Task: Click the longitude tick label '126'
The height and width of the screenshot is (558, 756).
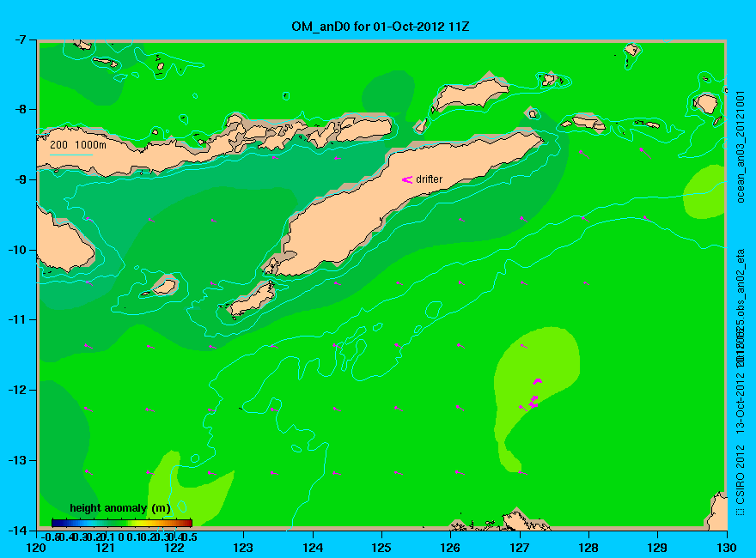Action: click(451, 548)
